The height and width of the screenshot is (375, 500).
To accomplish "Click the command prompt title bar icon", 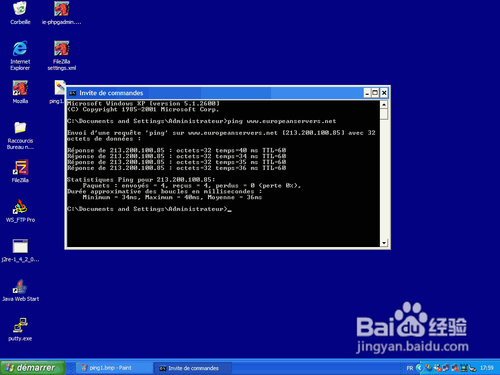I will [x=73, y=93].
